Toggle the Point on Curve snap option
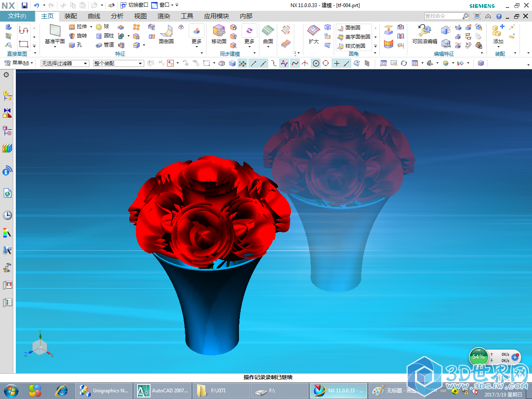532x399 pixels. coord(347,63)
